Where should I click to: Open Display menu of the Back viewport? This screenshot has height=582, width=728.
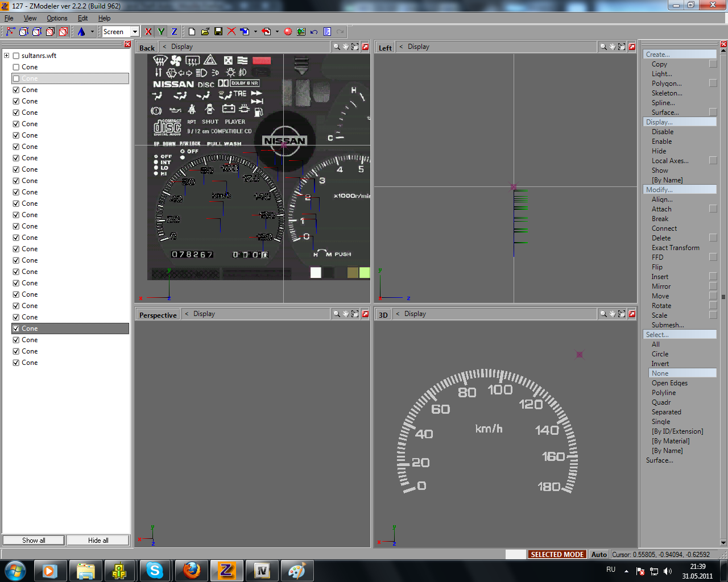[182, 47]
